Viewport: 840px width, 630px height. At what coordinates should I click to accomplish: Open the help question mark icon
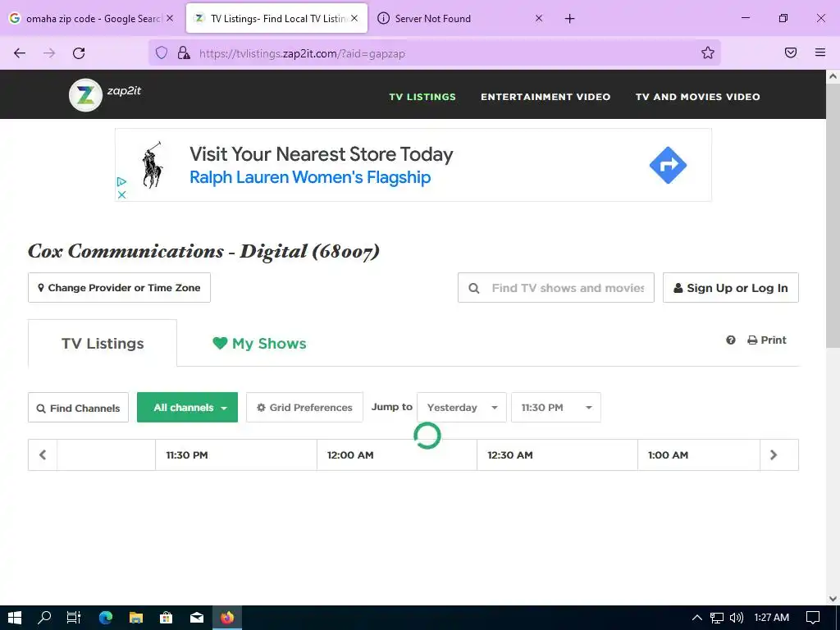(731, 340)
